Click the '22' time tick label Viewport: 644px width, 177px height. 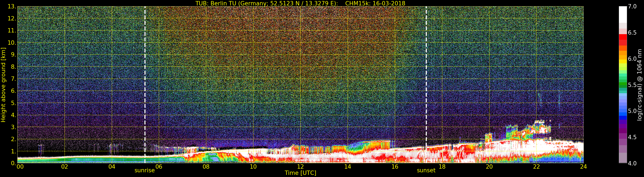pos(536,166)
